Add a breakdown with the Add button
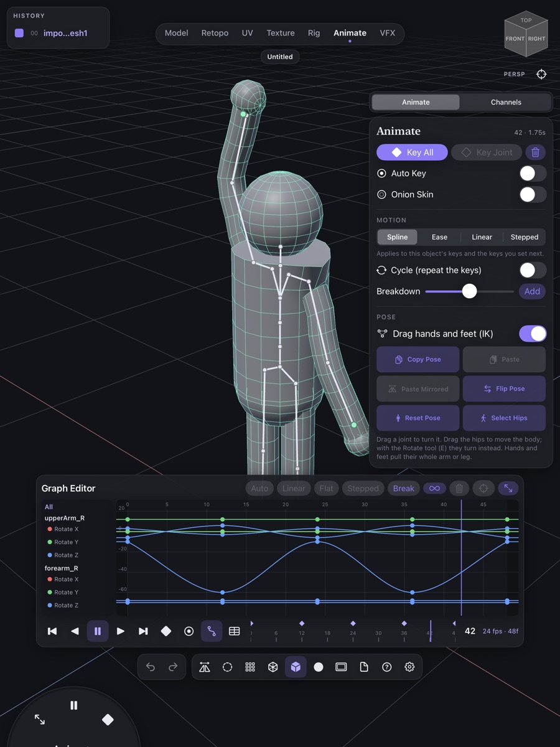 532,291
